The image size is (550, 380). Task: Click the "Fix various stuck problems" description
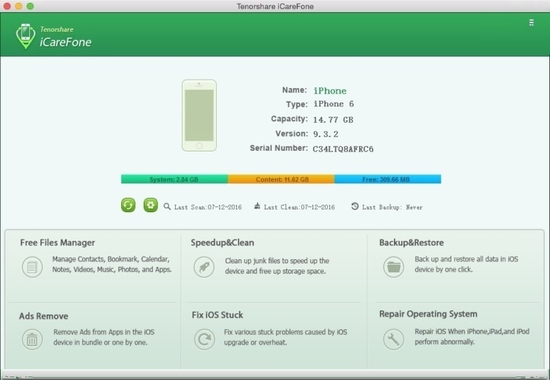tap(286, 337)
